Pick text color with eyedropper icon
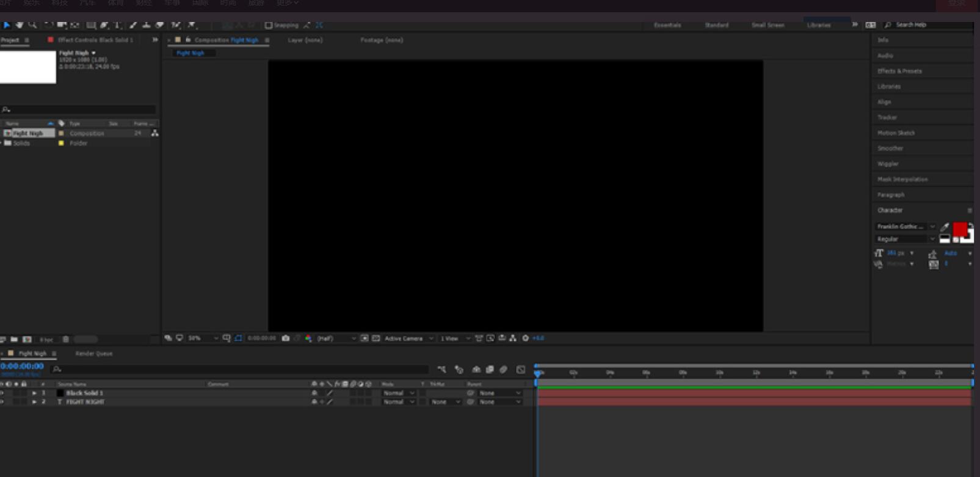 [945, 227]
